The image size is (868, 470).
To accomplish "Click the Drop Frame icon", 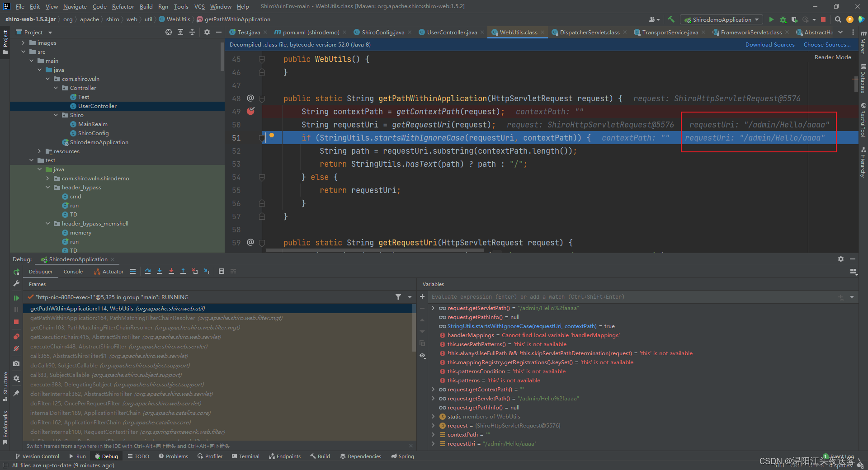I will 195,271.
